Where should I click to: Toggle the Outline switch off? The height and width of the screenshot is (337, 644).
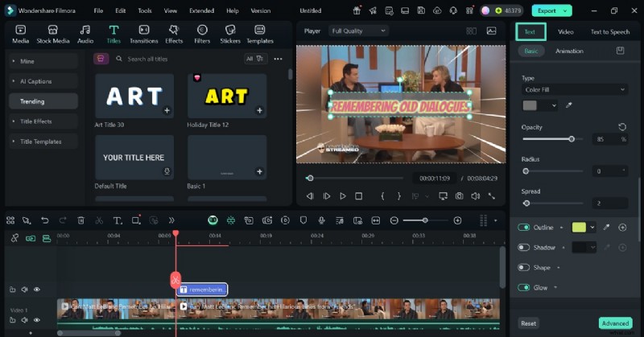click(x=524, y=228)
